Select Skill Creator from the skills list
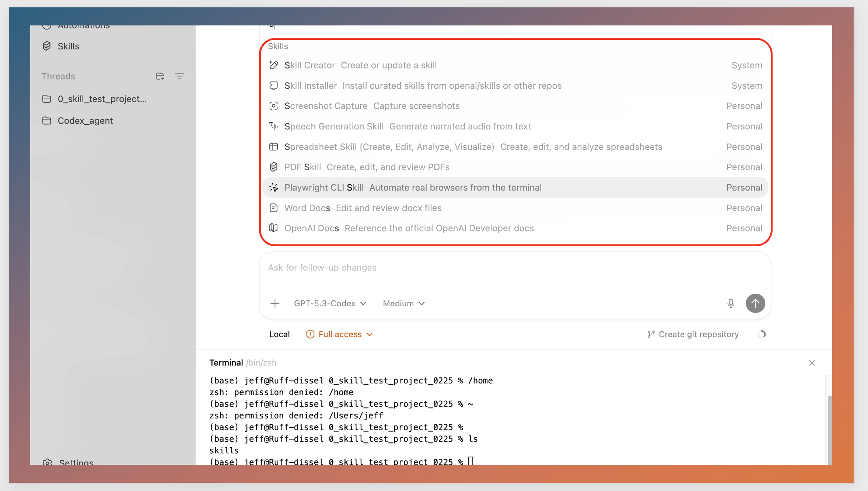 coord(515,65)
